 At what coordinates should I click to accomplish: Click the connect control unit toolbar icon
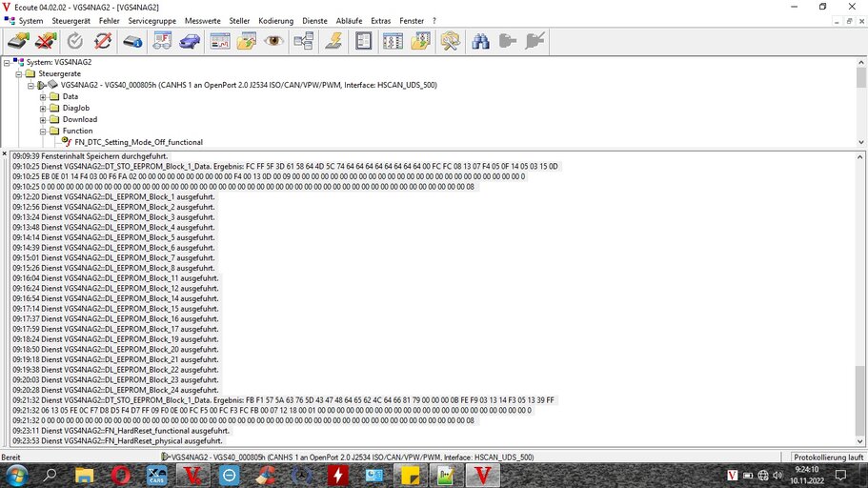18,41
